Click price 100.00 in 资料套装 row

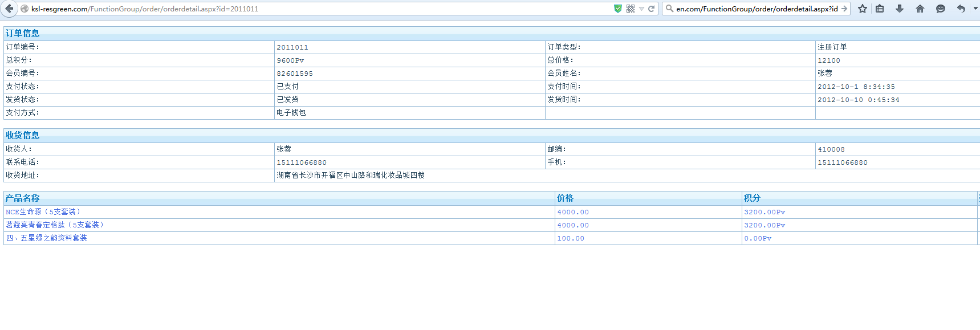571,238
